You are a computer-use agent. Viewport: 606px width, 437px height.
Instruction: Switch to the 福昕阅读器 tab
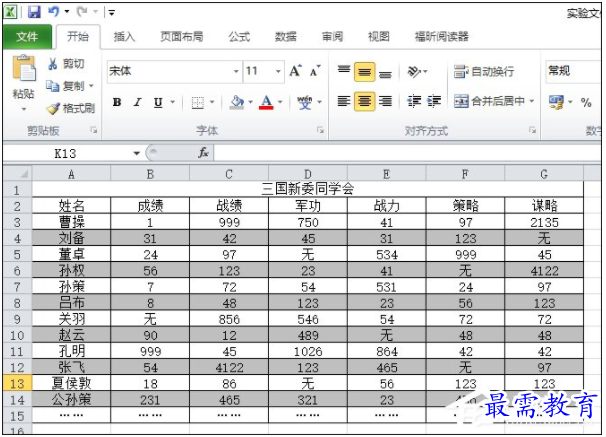(441, 37)
